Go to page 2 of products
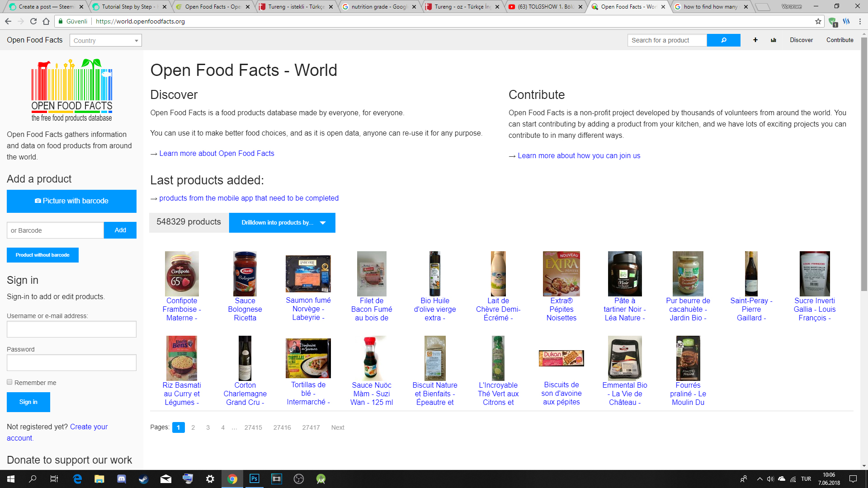The width and height of the screenshot is (868, 488). point(193,427)
